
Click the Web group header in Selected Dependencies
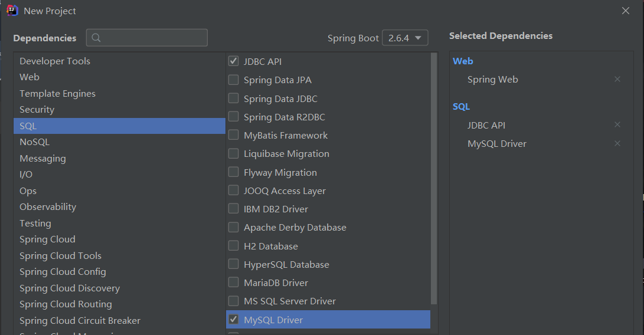(x=463, y=61)
